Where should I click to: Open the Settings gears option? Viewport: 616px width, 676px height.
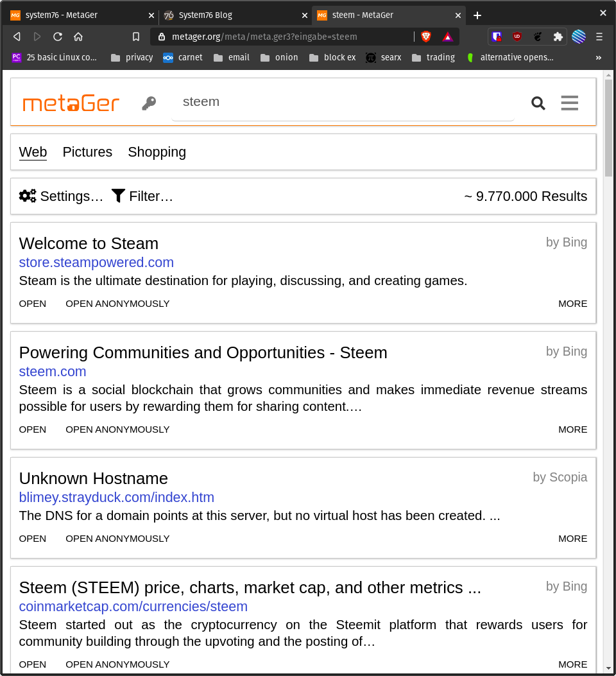(61, 196)
